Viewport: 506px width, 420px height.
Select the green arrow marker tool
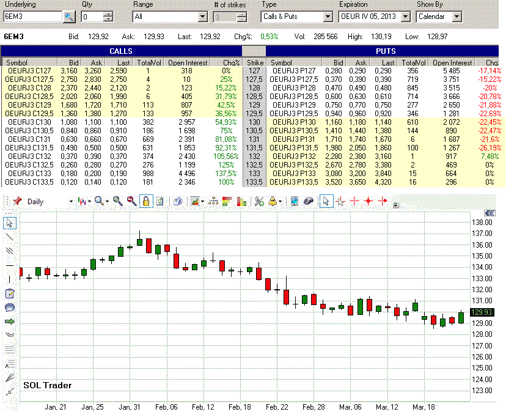coord(10,322)
